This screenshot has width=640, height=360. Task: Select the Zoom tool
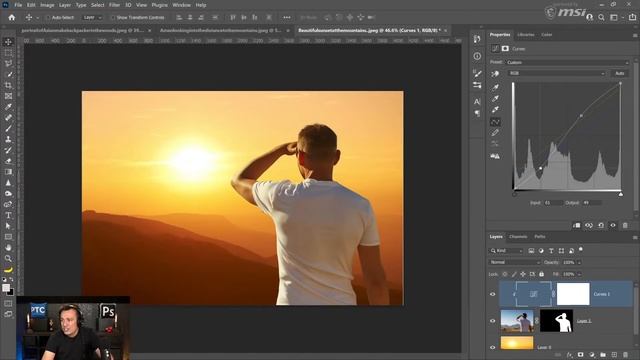(x=8, y=258)
